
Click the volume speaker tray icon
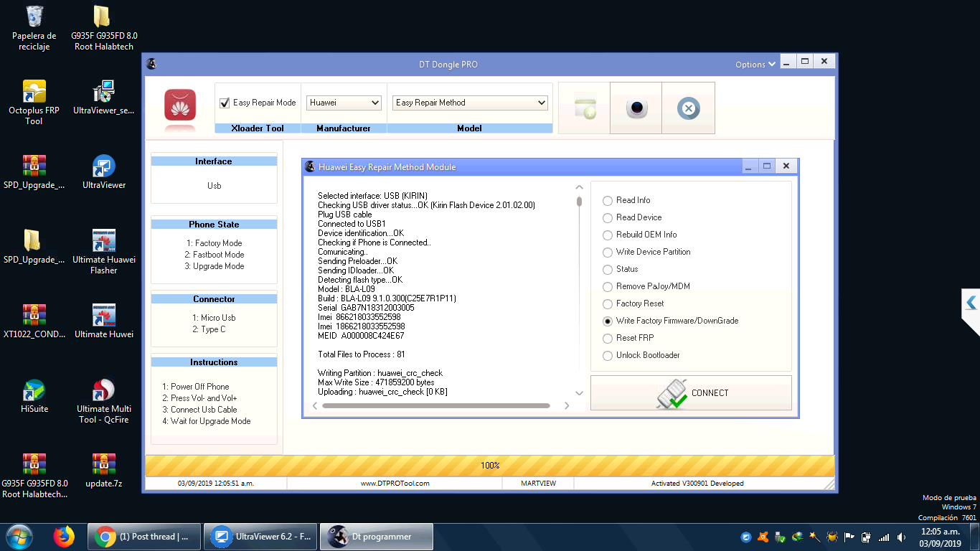tap(900, 537)
